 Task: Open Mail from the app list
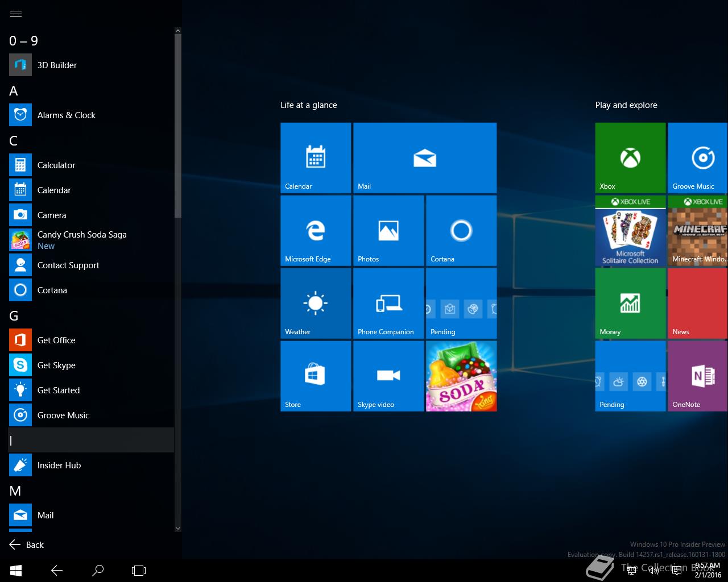[x=91, y=515]
